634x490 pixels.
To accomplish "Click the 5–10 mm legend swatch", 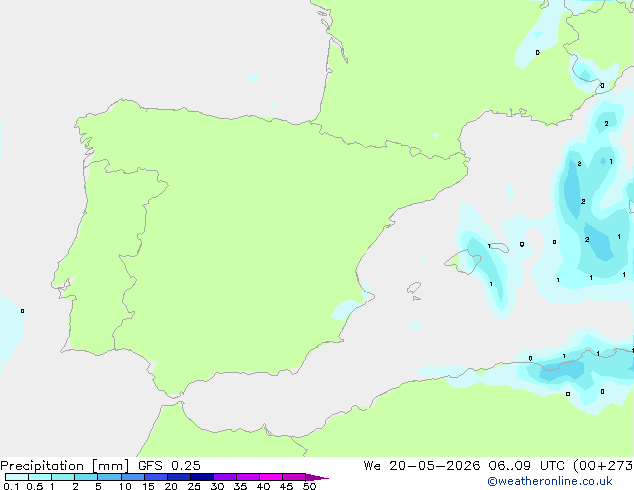I will (x=109, y=477).
